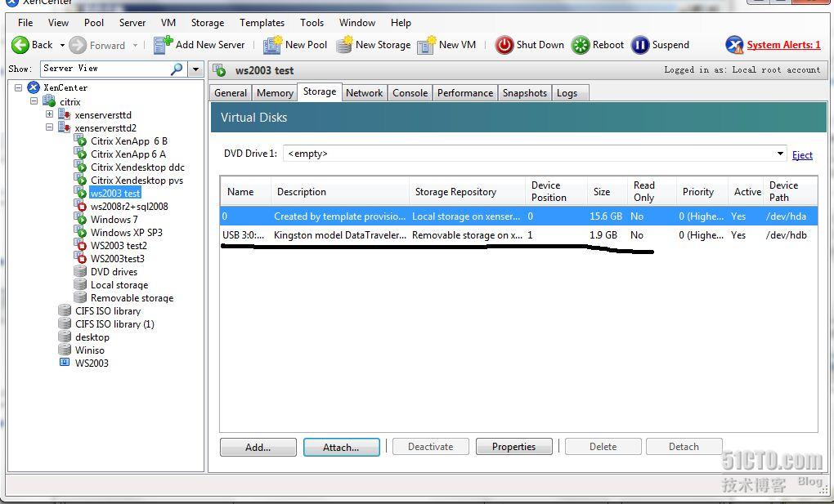This screenshot has width=834, height=504.
Task: Click the storage icon beside DVD drives
Action: pyautogui.click(x=80, y=271)
